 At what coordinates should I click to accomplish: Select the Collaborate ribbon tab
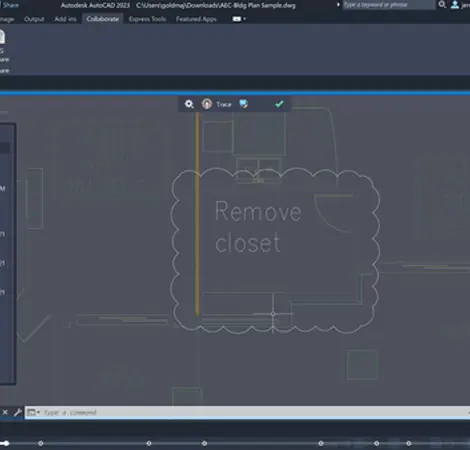pos(102,19)
